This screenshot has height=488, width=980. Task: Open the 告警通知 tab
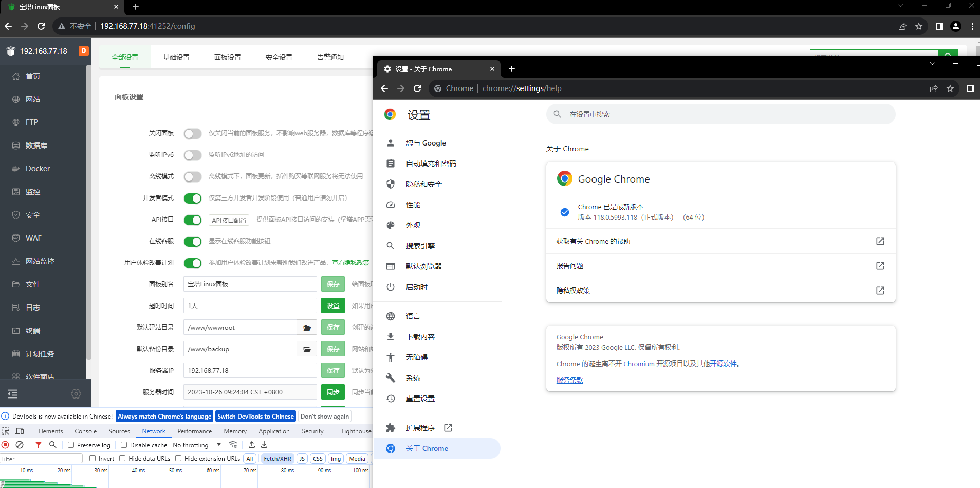pyautogui.click(x=330, y=57)
